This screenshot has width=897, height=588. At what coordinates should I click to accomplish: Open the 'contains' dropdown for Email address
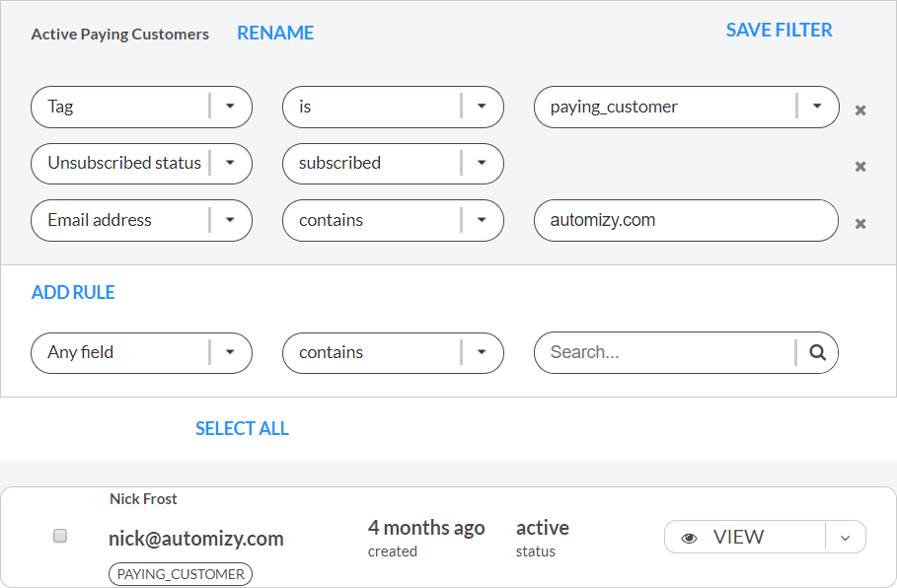point(483,220)
